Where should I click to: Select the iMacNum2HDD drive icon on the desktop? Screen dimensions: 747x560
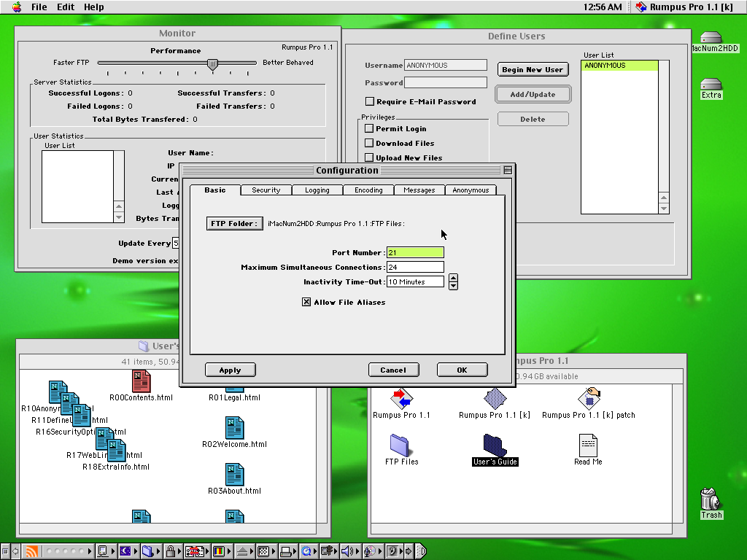tap(711, 37)
